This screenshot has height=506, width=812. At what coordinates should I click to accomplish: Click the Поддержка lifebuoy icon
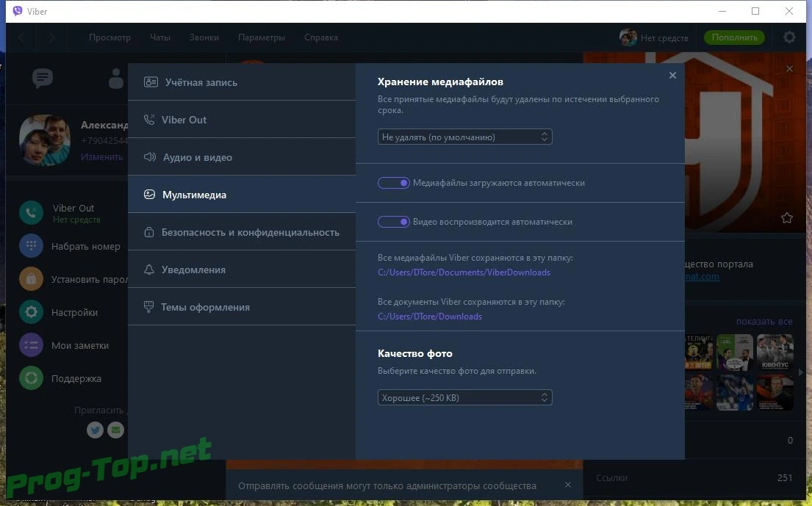coord(31,378)
